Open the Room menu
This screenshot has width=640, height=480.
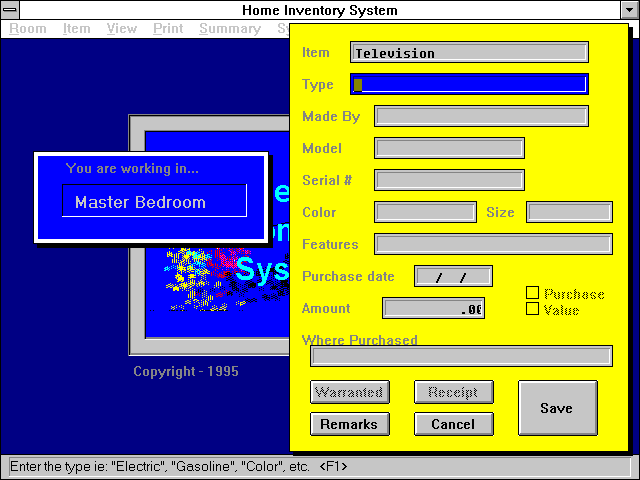[28, 29]
